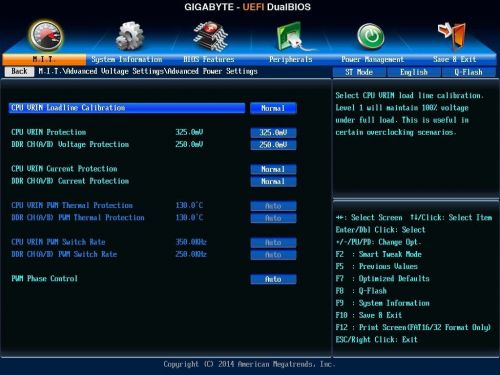Click the English language button
This screenshot has height=375, width=500.
click(x=414, y=72)
